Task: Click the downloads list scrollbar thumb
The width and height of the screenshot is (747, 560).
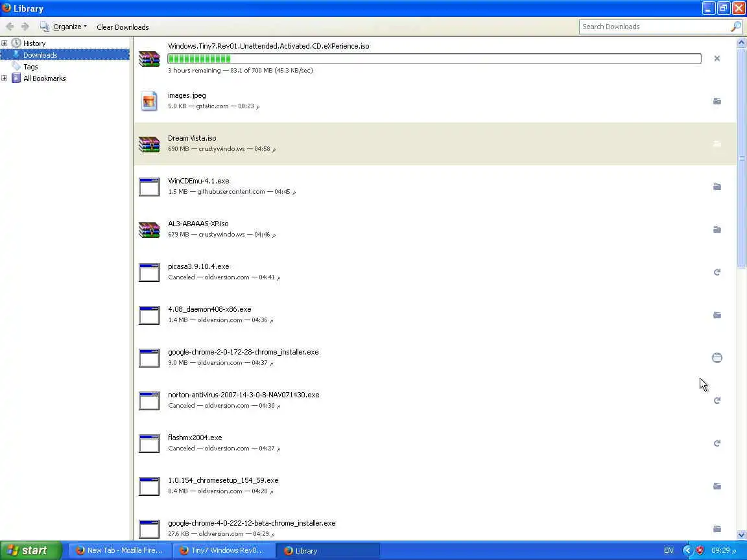Action: (741, 157)
